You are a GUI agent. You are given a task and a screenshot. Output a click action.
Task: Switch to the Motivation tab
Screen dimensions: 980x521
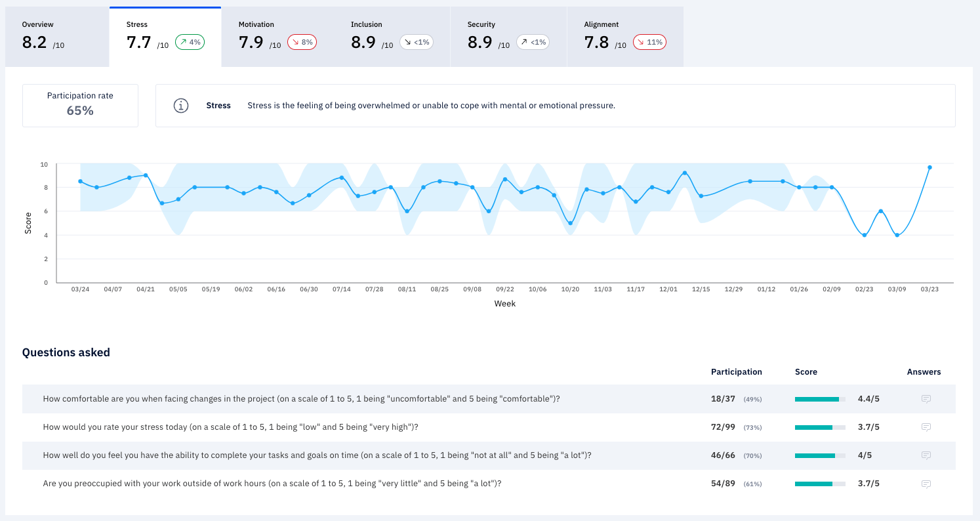tap(277, 37)
